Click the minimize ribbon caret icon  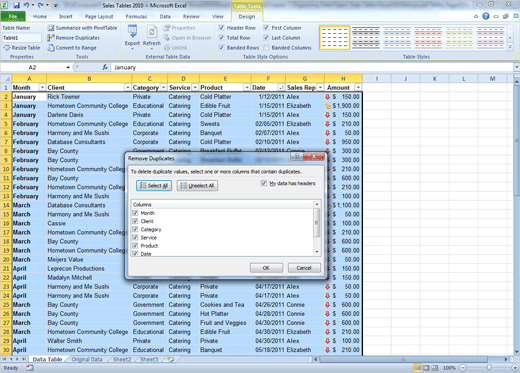pos(476,16)
